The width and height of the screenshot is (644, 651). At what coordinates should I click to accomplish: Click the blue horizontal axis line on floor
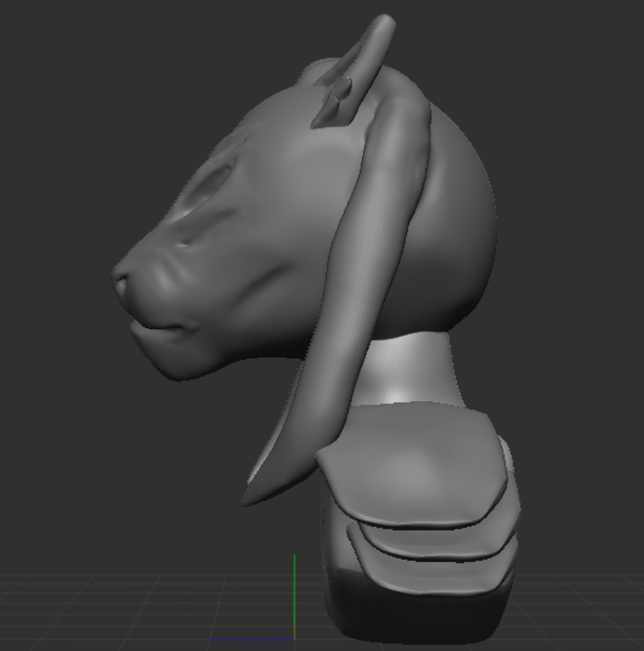point(252,640)
